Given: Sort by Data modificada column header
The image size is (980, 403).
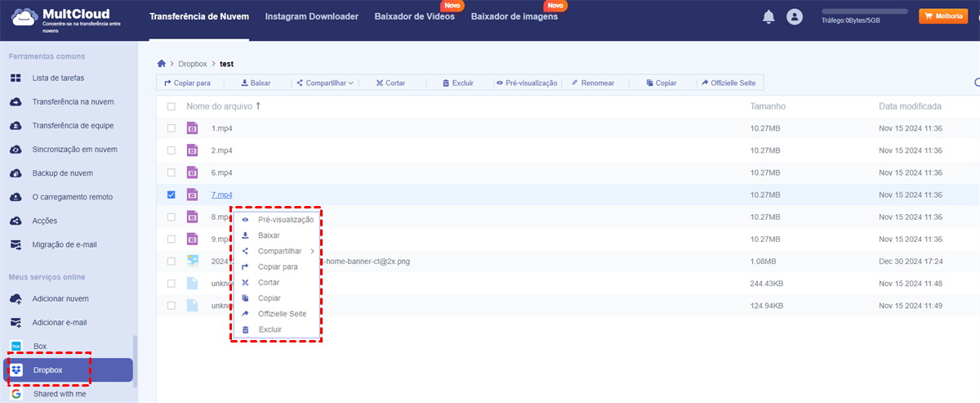Looking at the screenshot, I should pos(910,106).
